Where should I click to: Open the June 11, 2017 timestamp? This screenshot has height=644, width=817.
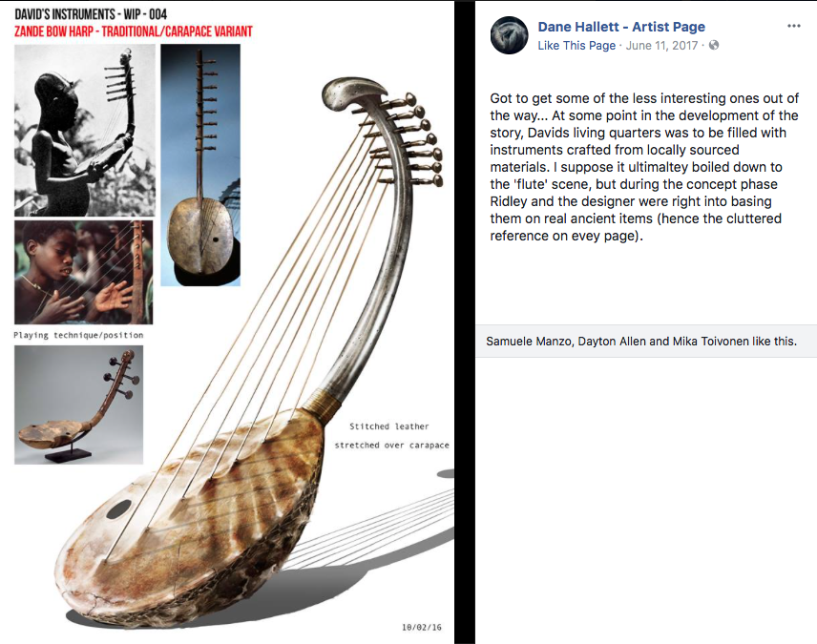click(x=661, y=46)
